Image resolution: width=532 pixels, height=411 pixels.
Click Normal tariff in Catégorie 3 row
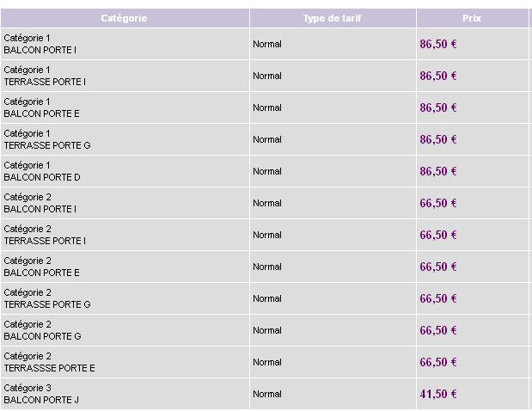(267, 394)
